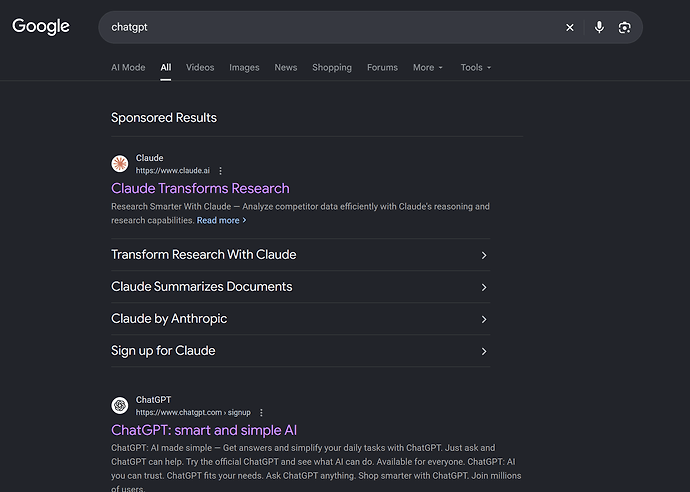Viewport: 690px width, 492px height.
Task: Click the ChatGPT site name above URL
Action: pos(153,400)
